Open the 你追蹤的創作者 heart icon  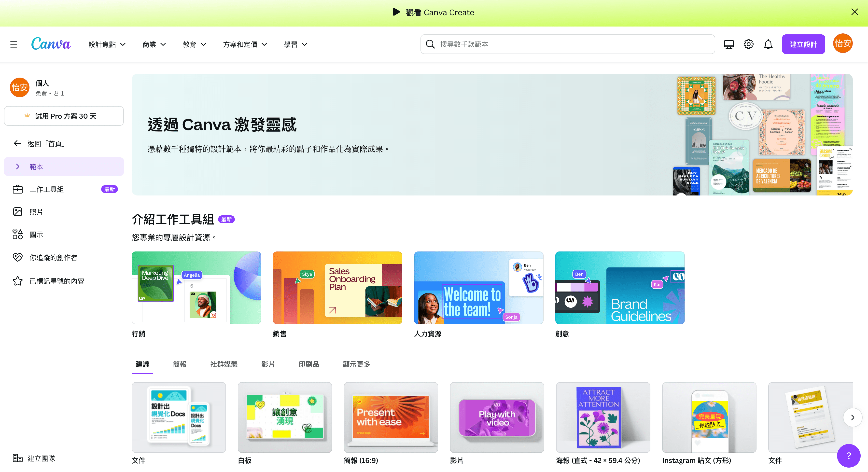(x=17, y=257)
